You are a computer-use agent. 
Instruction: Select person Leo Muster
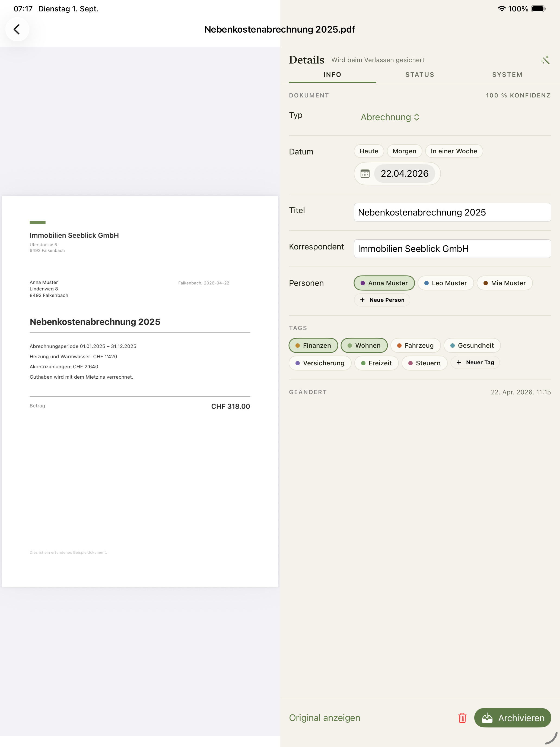point(446,283)
